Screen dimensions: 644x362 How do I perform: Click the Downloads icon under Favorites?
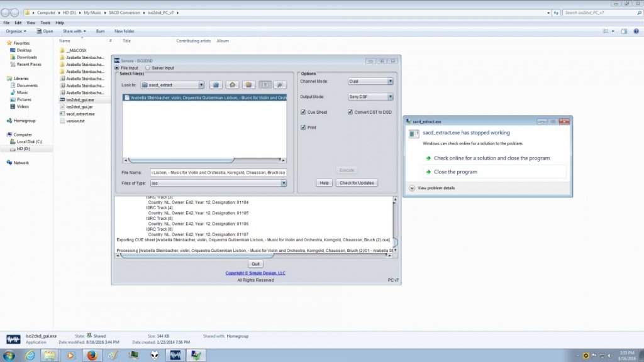pos(13,57)
